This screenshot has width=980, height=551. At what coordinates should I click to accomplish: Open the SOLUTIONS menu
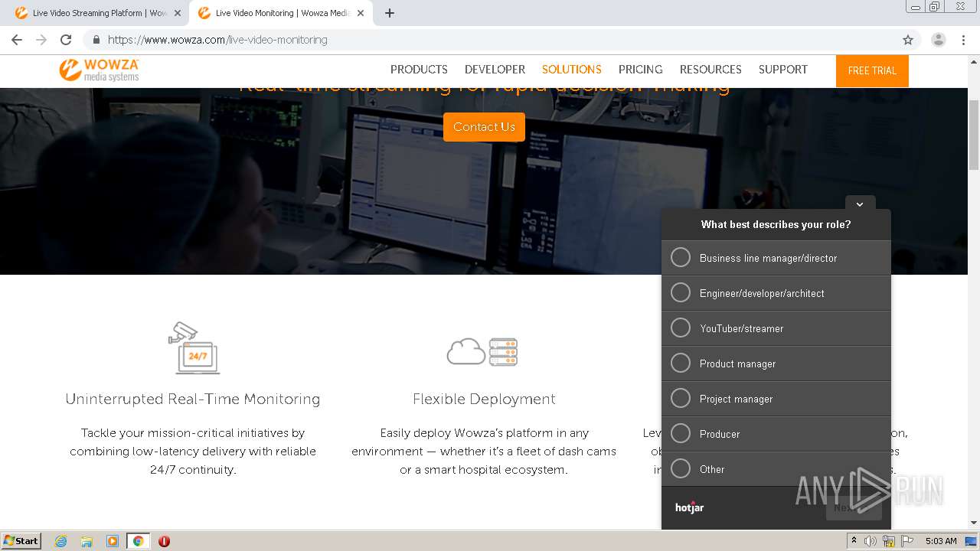coord(572,70)
